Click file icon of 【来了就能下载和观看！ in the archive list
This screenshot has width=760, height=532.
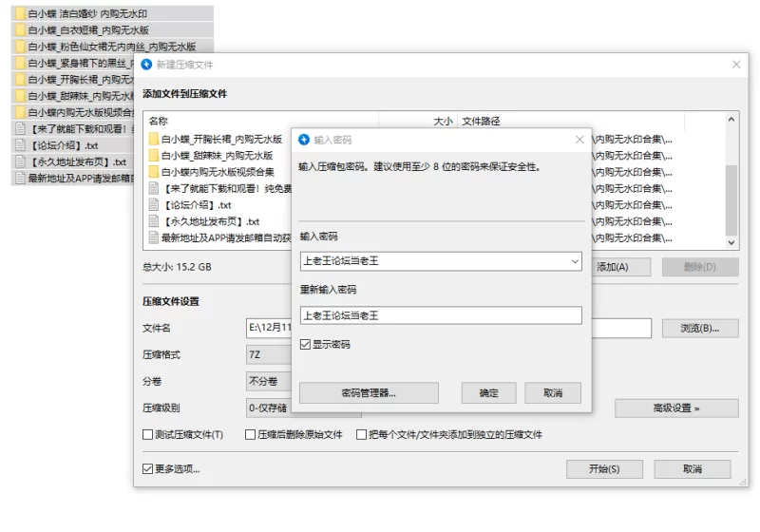tap(154, 188)
